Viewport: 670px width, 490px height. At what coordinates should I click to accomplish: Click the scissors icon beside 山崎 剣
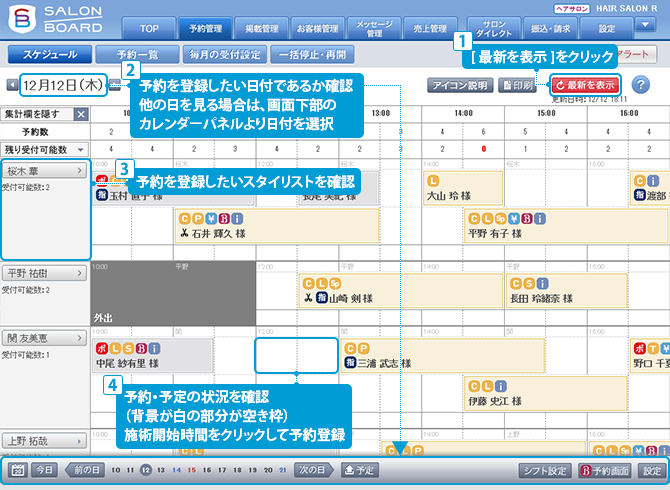point(308,298)
